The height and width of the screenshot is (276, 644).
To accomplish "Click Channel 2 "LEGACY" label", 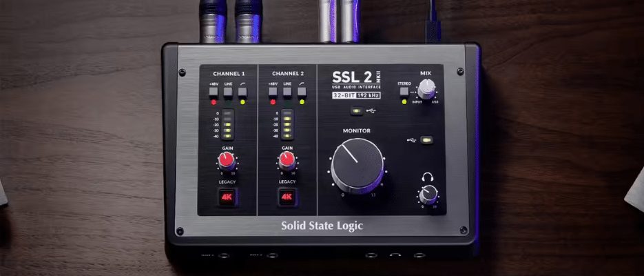I will point(287,181).
